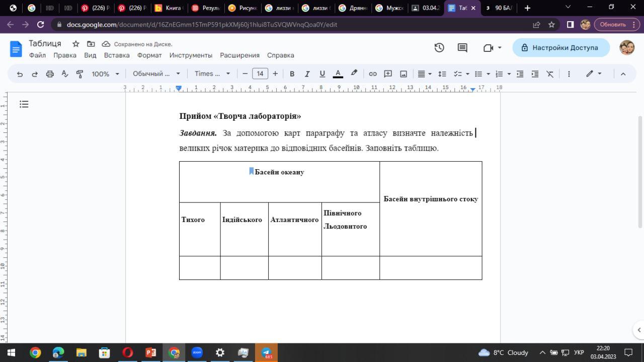Expand the Times font family dropdown
Viewport: 644px width, 362px height.
(212, 74)
